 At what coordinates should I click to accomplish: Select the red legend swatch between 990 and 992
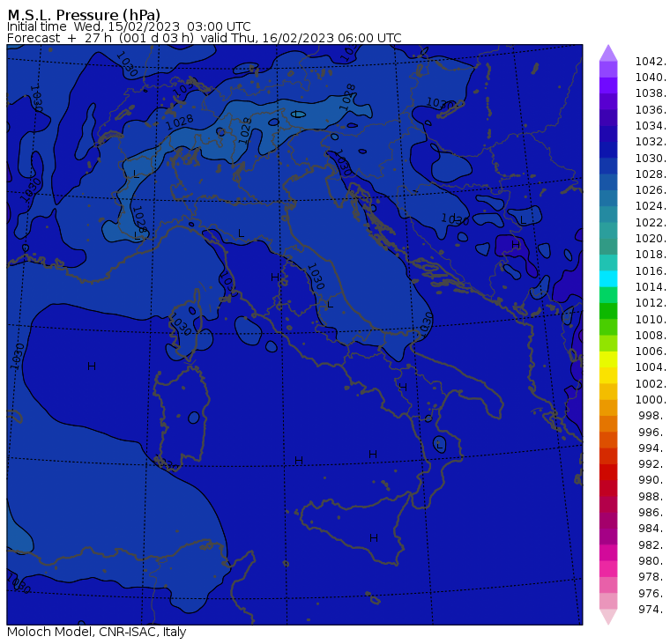pos(608,472)
